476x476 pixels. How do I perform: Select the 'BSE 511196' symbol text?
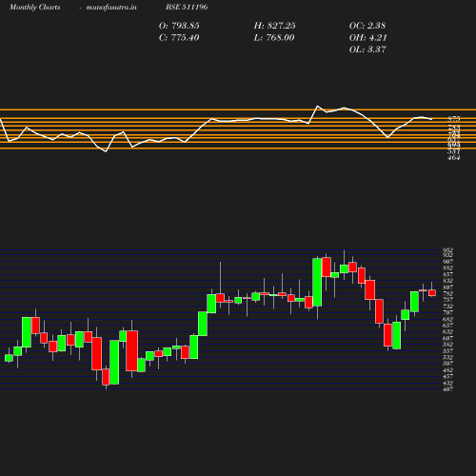pyautogui.click(x=187, y=7)
